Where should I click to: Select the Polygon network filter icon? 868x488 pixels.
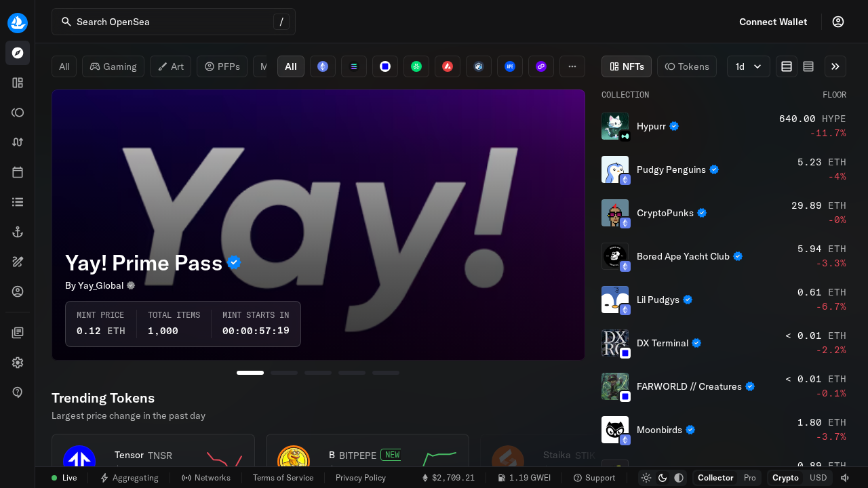(x=540, y=66)
